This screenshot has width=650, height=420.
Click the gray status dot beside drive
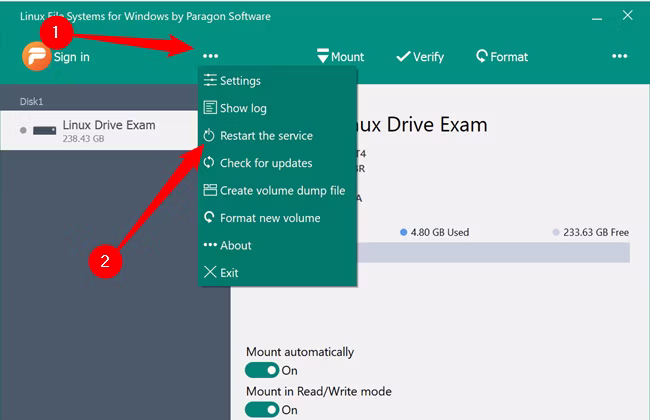coord(23,131)
